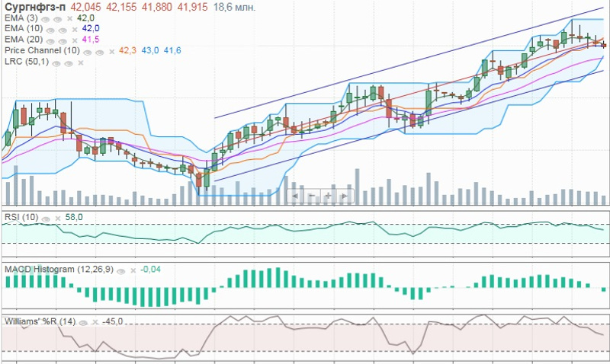Hide the RSI (10) indicator via eye icon
The width and height of the screenshot is (610, 364).
click(46, 219)
